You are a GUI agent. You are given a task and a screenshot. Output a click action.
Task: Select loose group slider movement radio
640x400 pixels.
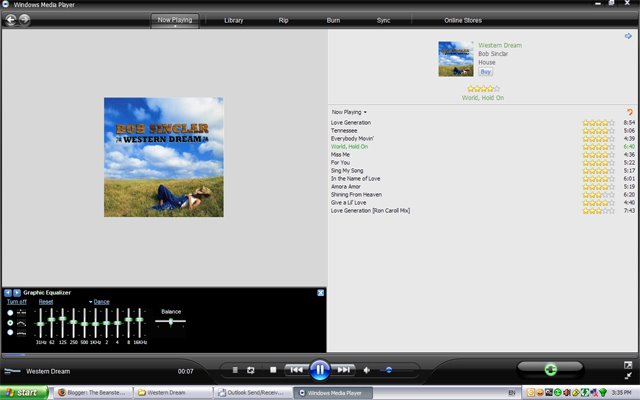pyautogui.click(x=10, y=323)
